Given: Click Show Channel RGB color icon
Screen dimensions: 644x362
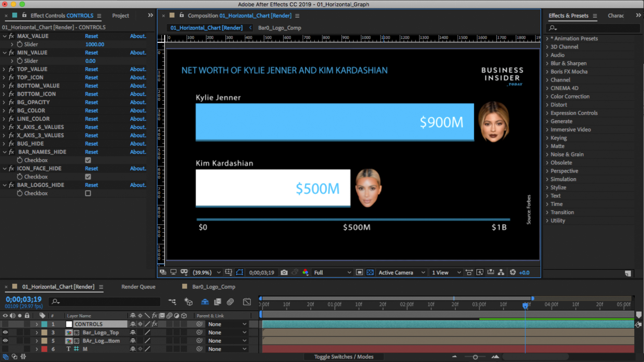Looking at the screenshot, I should pyautogui.click(x=305, y=273).
